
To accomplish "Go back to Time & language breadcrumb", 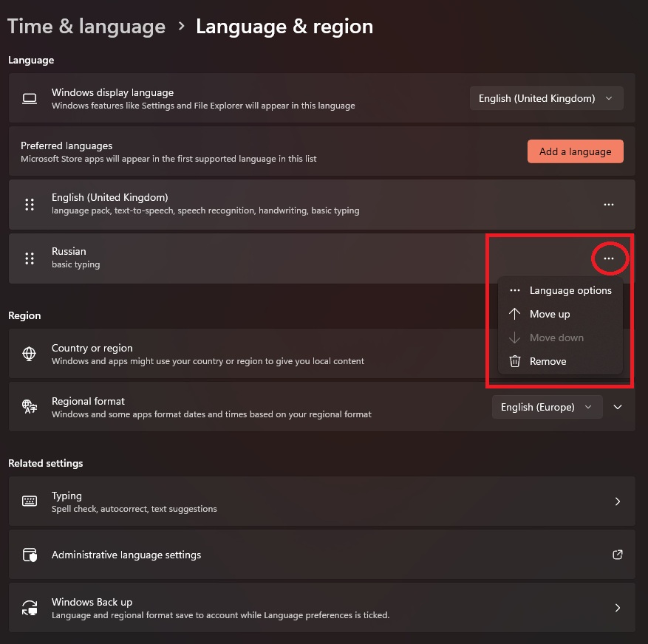I will [86, 27].
